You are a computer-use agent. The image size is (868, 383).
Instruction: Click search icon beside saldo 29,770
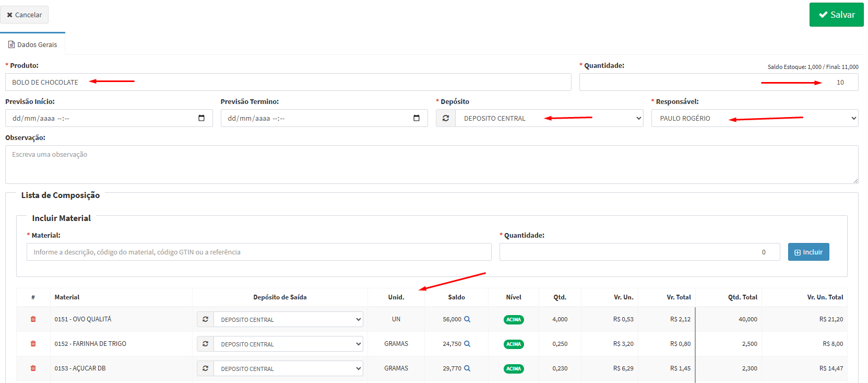pyautogui.click(x=467, y=368)
